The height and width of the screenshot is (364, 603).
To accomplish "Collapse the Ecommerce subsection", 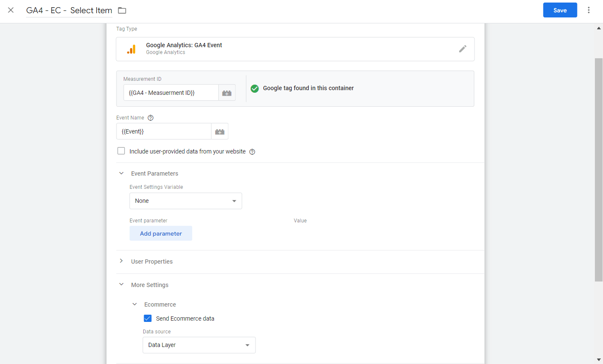I will tap(135, 304).
